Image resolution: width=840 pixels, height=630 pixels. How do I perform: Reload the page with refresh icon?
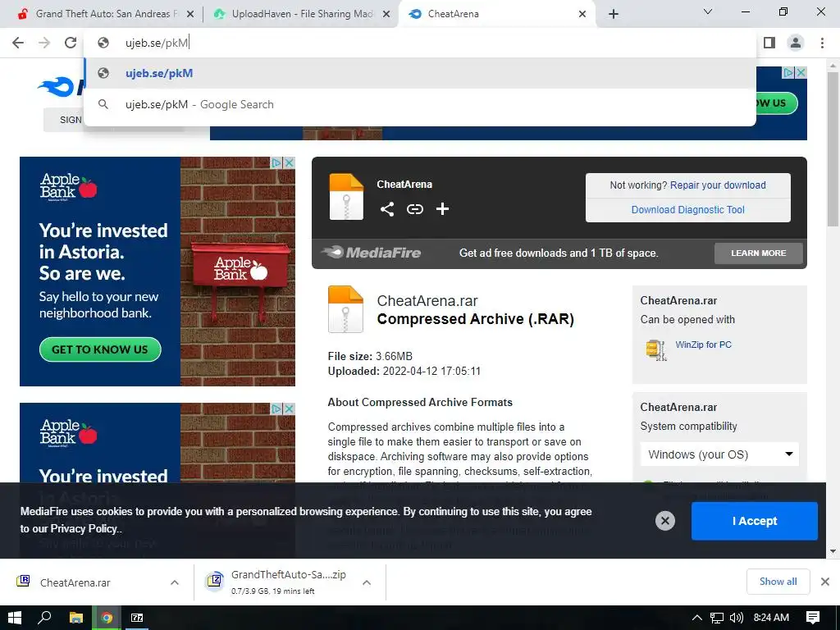click(71, 43)
